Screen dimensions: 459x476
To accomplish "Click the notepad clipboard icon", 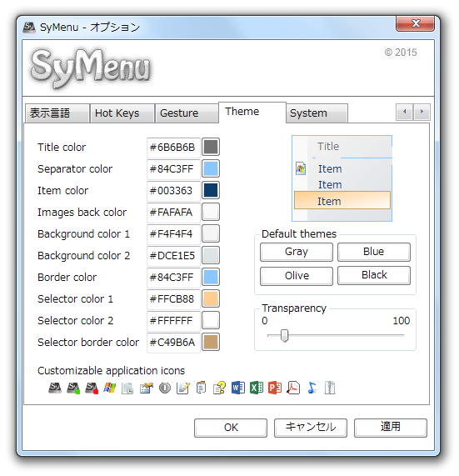I will tap(201, 388).
